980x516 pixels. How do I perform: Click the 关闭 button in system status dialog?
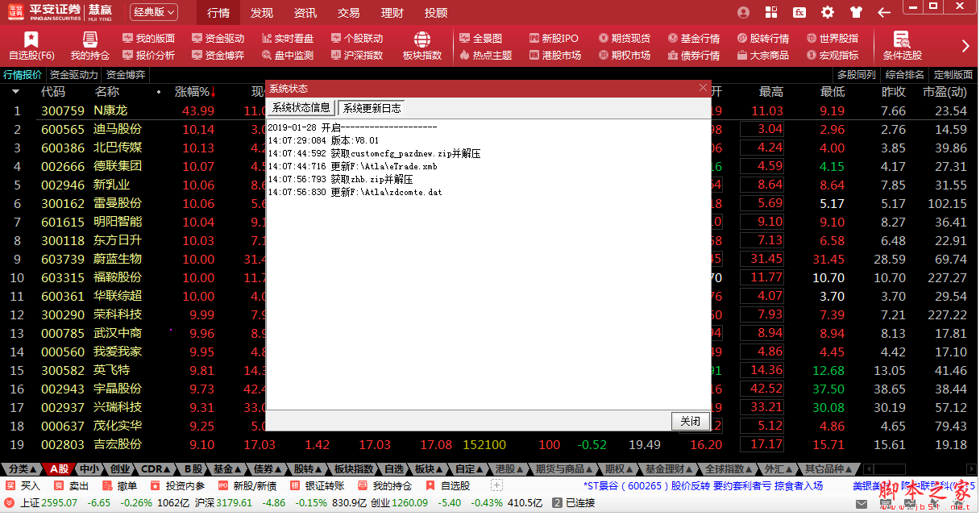pos(689,421)
